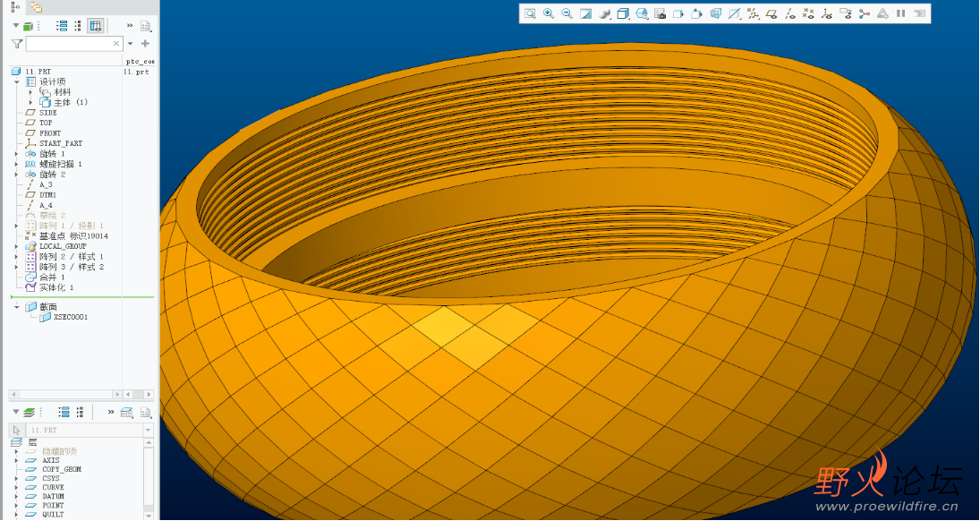Open the Display Style box icon
Viewport: 980px width, 521px height.
[623, 13]
